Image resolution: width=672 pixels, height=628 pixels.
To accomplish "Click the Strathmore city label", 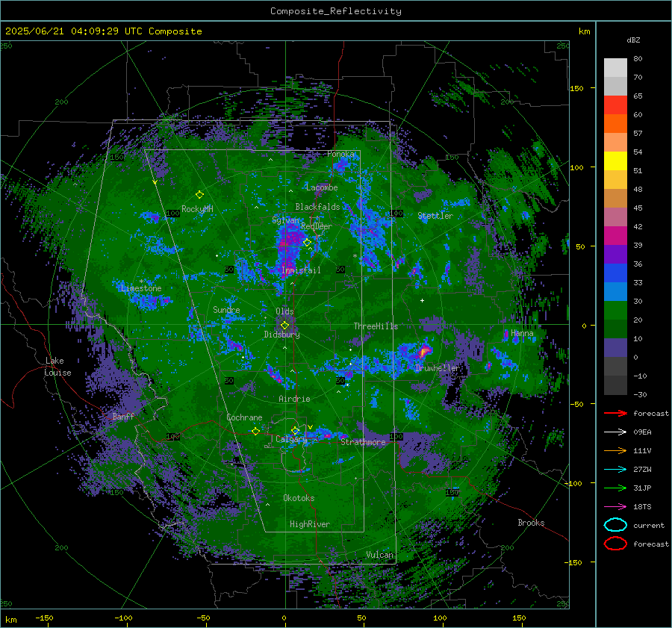I will tap(363, 442).
